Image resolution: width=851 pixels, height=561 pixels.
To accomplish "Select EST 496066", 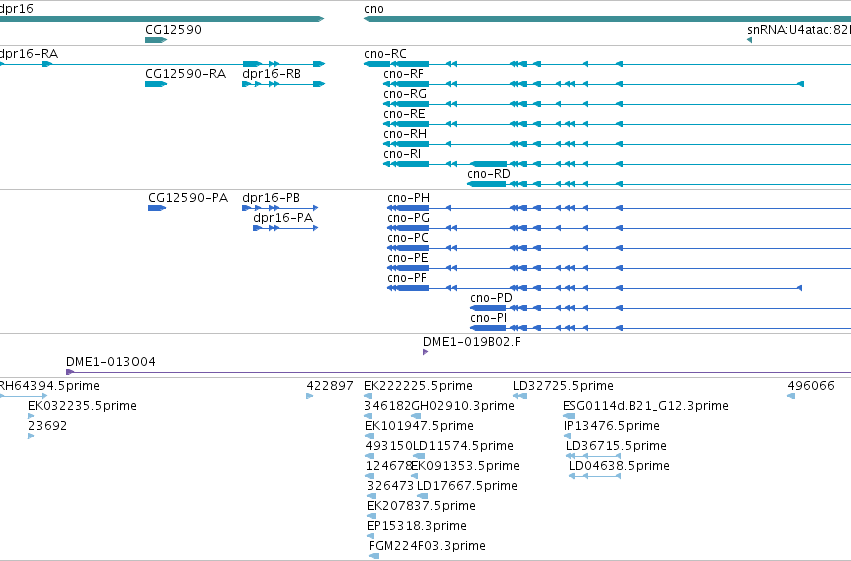I will click(791, 396).
